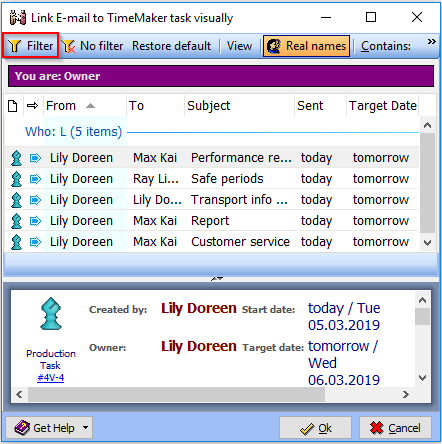Click the target date tomorrow / Wed 06.03.2019

[x=344, y=363]
